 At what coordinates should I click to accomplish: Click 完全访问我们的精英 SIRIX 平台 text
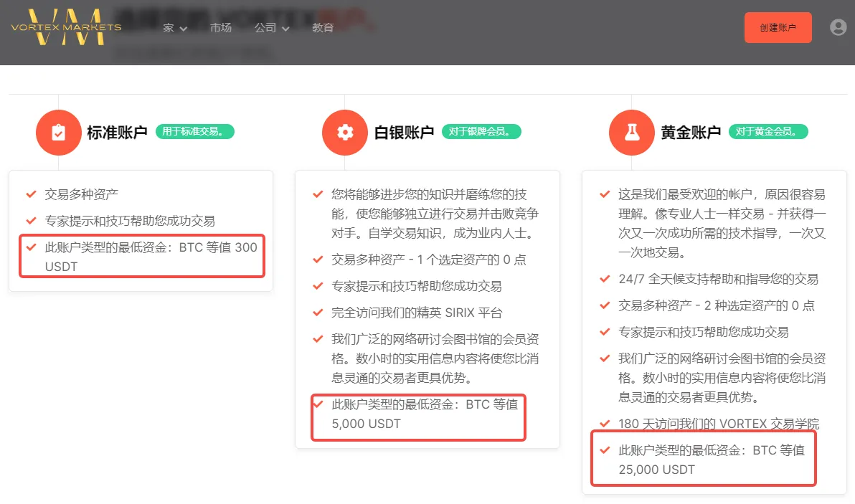[x=417, y=313]
